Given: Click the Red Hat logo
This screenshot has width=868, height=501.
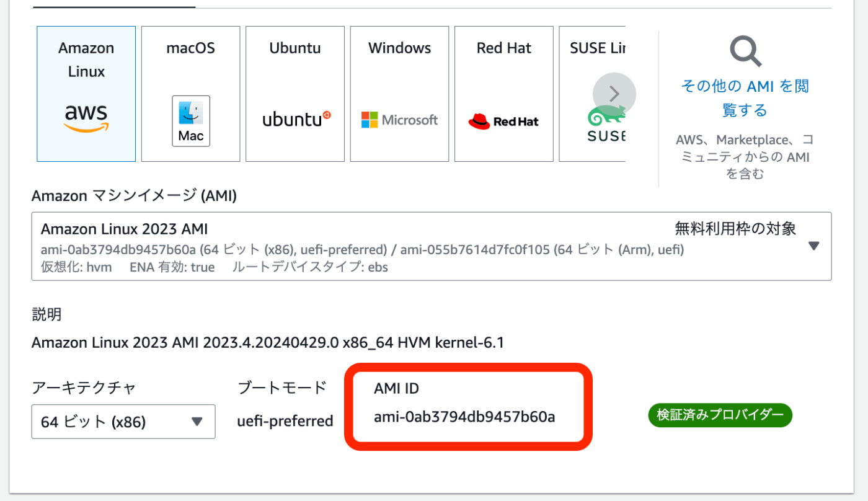Looking at the screenshot, I should tap(503, 122).
